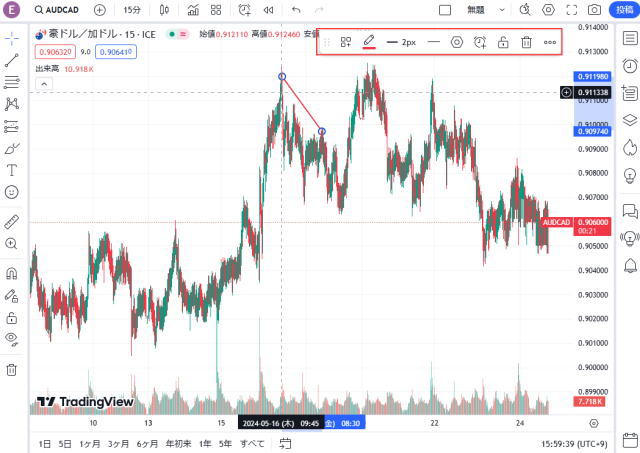Viewport: 640px width, 453px height.
Task: Select the pattern drawing tool
Action: click(12, 104)
